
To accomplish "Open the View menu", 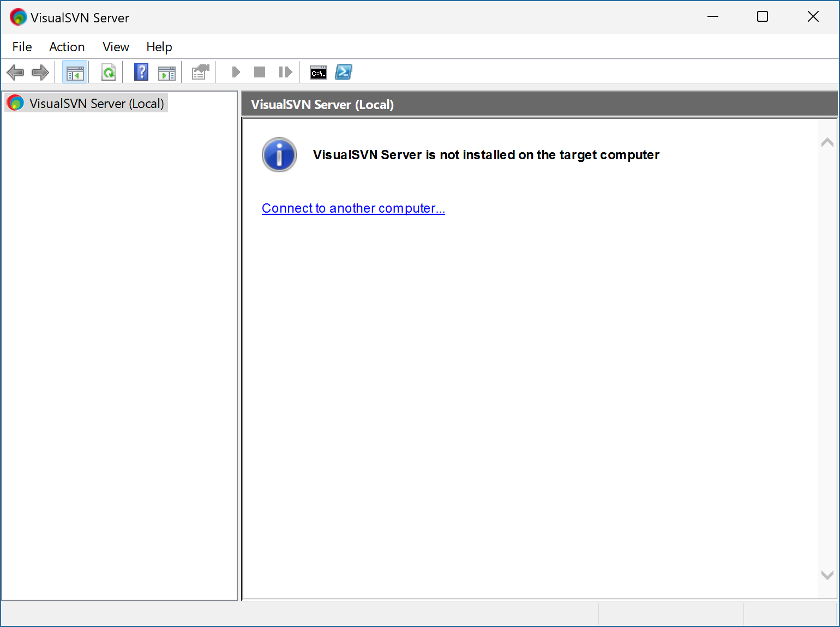I will coord(116,47).
